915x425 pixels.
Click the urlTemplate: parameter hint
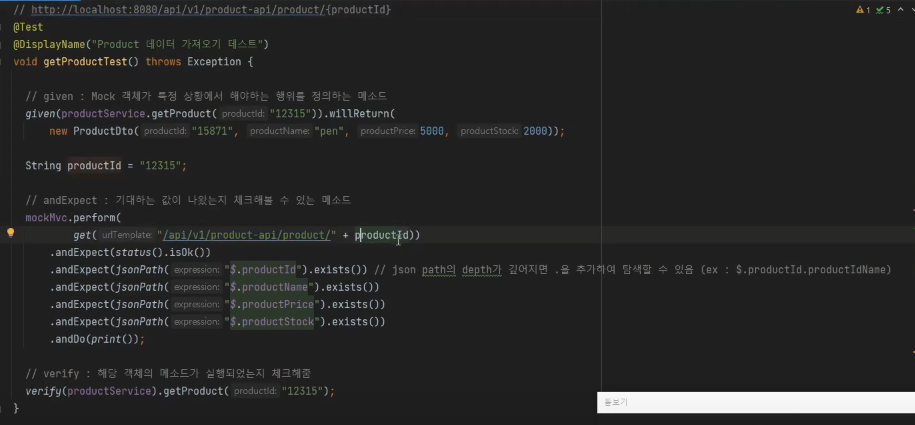pos(127,235)
